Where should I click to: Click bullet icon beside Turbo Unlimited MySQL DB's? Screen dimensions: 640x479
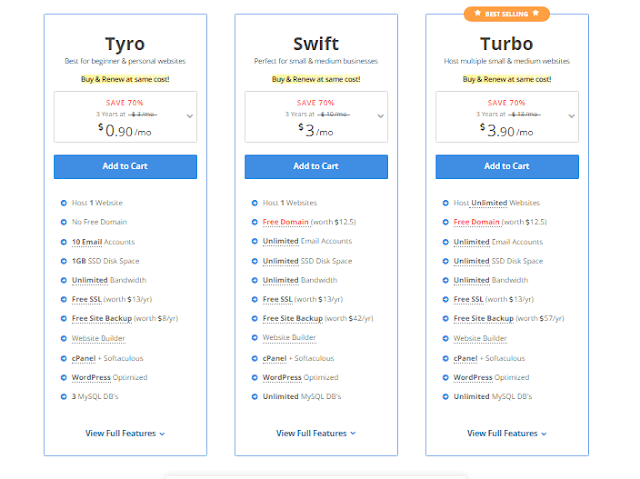446,397
